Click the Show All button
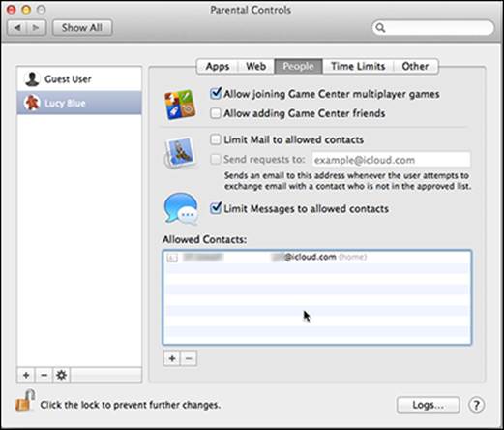Image resolution: width=504 pixels, height=430 pixels. point(82,28)
